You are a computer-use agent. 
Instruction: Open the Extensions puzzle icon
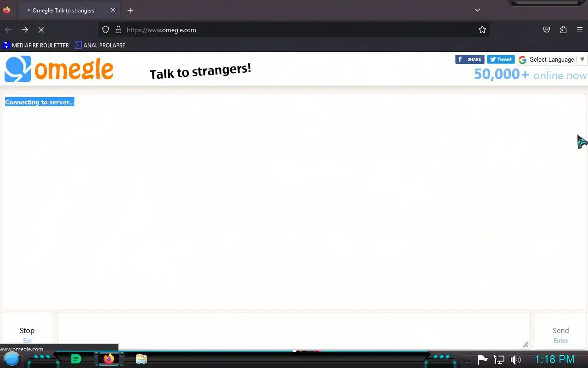563,29
